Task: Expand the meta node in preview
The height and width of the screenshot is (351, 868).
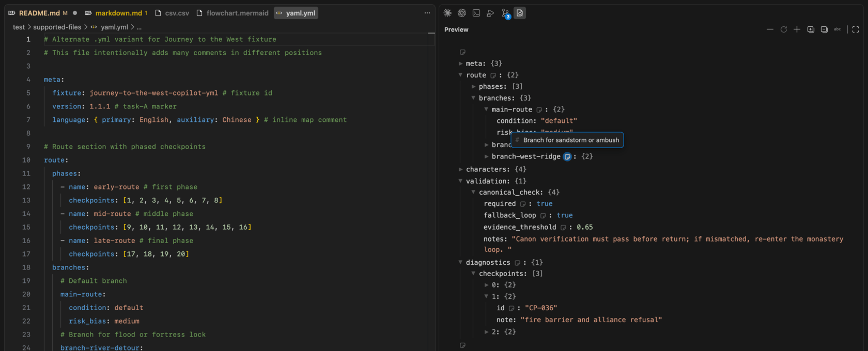Action: click(x=460, y=63)
